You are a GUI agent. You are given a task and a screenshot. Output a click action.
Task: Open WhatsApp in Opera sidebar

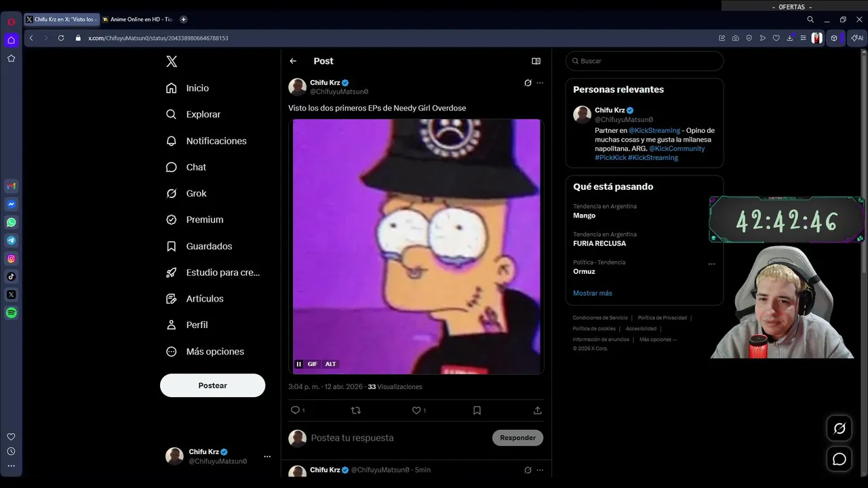pos(12,222)
